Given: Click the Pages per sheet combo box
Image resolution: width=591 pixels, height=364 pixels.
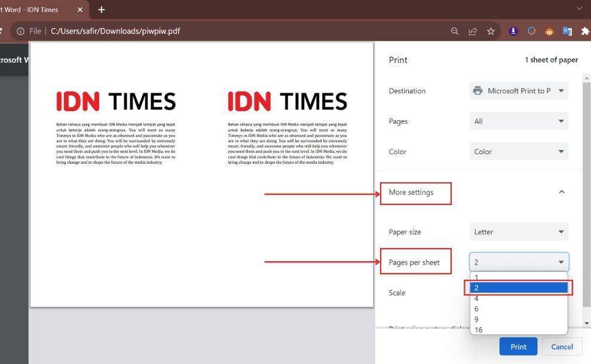Looking at the screenshot, I should (519, 262).
